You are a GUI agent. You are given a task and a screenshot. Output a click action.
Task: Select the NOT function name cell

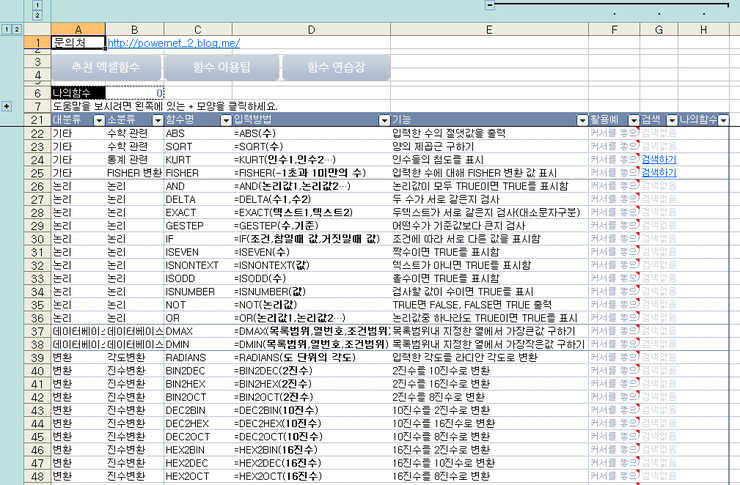click(x=198, y=305)
